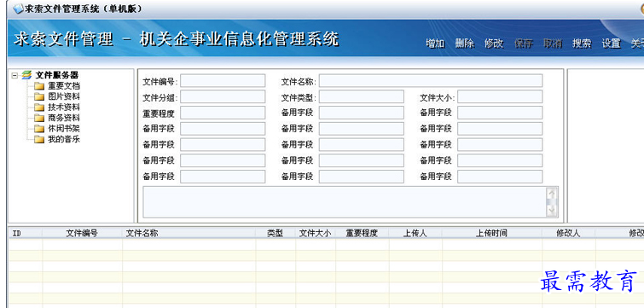Select 休闲书架 tree label
The width and height of the screenshot is (644, 308).
pos(64,129)
